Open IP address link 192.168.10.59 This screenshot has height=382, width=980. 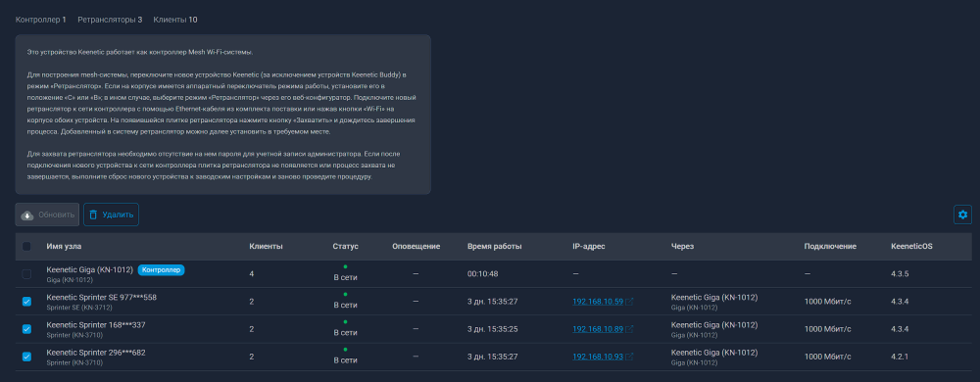coord(598,302)
